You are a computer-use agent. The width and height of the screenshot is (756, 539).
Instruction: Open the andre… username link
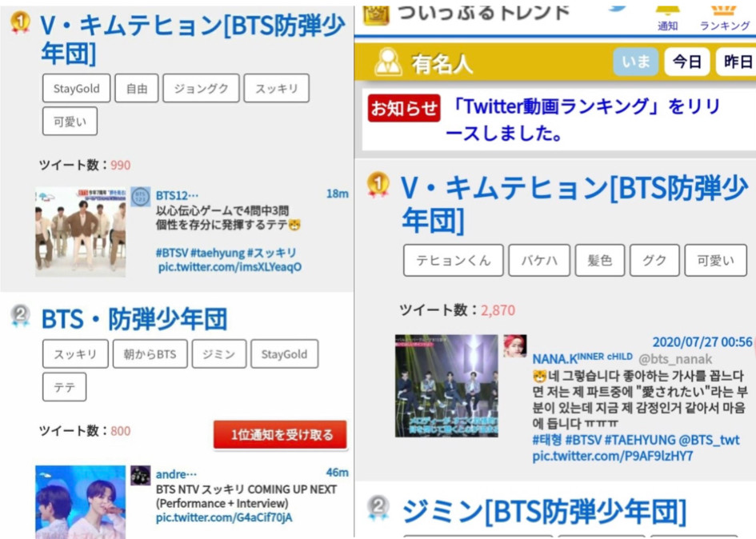click(x=176, y=474)
